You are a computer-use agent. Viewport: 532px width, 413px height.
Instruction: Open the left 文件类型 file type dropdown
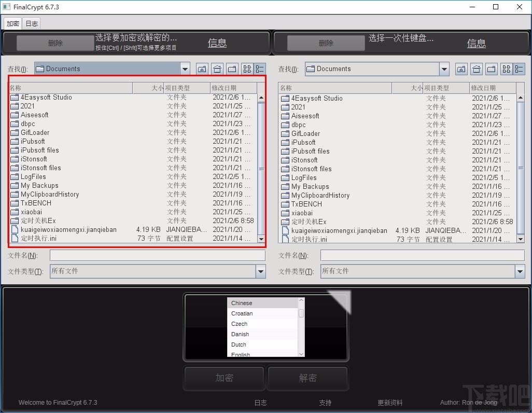click(x=261, y=271)
